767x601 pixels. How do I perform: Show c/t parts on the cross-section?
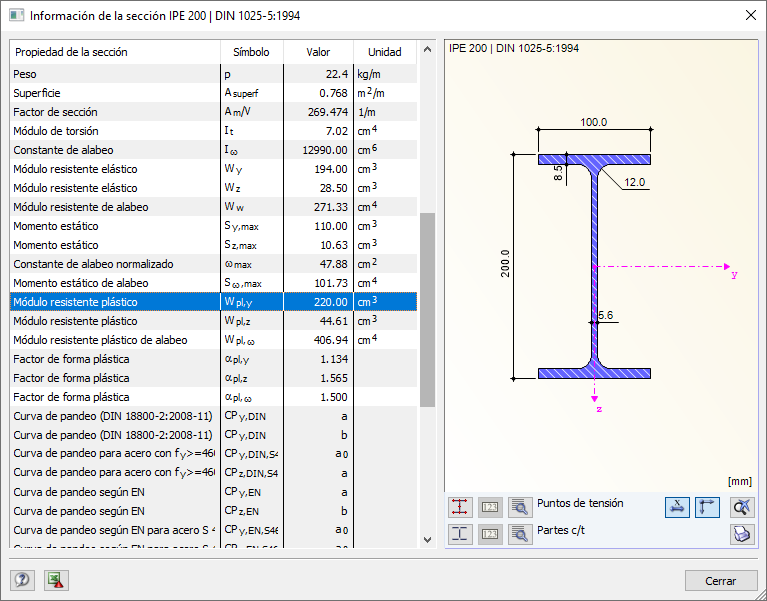tap(460, 534)
